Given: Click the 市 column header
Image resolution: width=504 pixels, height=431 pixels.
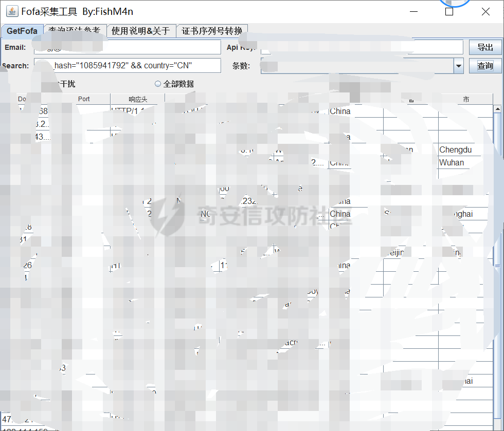Looking at the screenshot, I should coord(466,99).
